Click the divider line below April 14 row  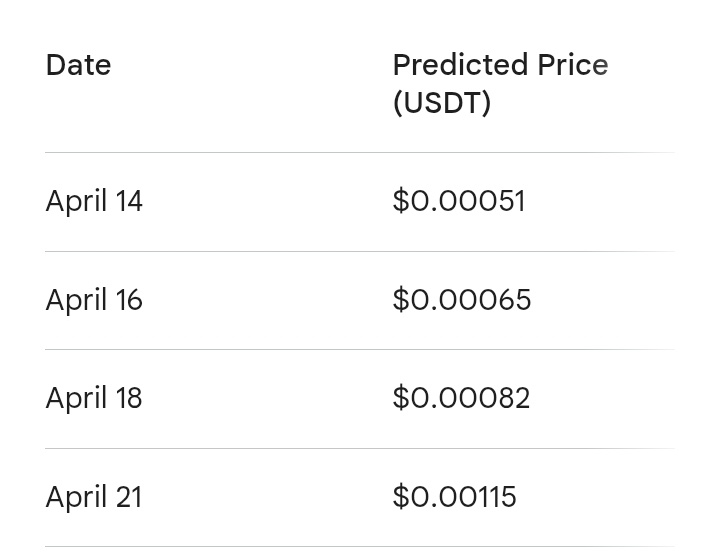(x=360, y=251)
